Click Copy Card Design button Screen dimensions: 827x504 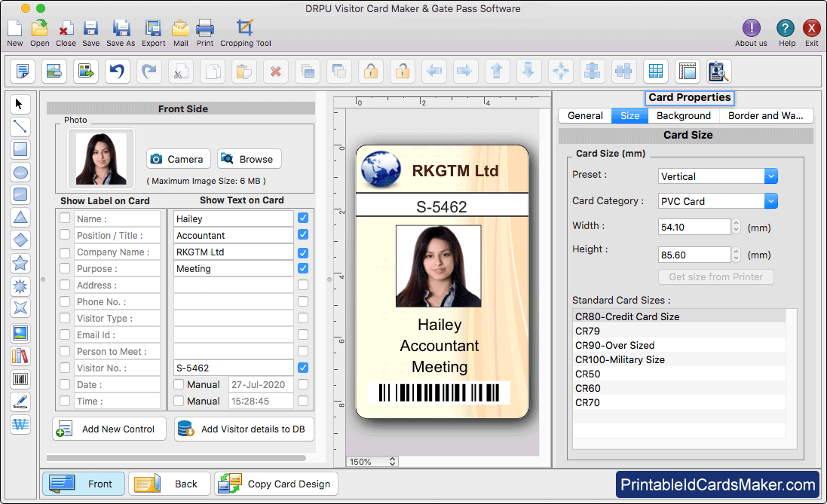(x=276, y=484)
